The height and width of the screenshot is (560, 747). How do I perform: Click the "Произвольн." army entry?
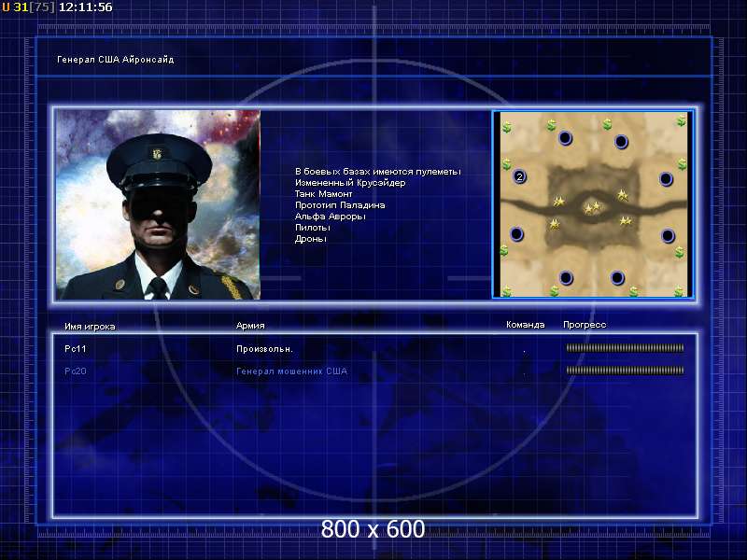click(x=264, y=348)
